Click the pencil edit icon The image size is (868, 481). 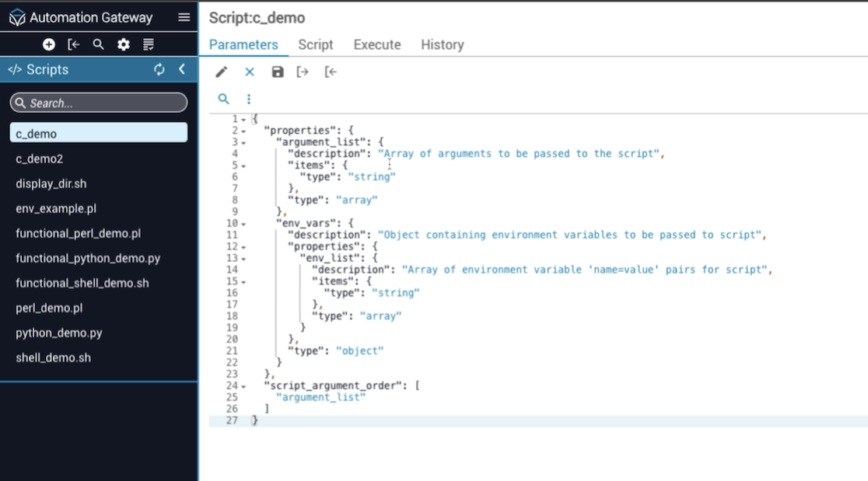point(222,71)
